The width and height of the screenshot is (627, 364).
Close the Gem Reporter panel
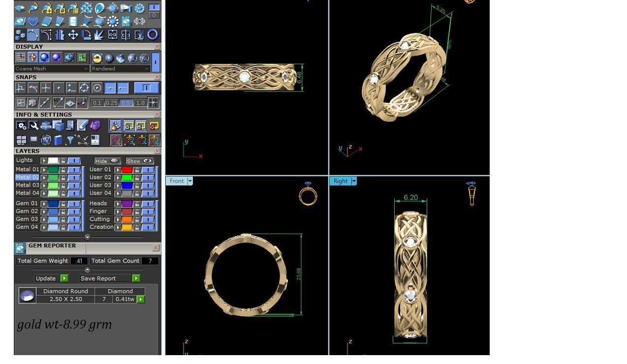[x=156, y=247]
